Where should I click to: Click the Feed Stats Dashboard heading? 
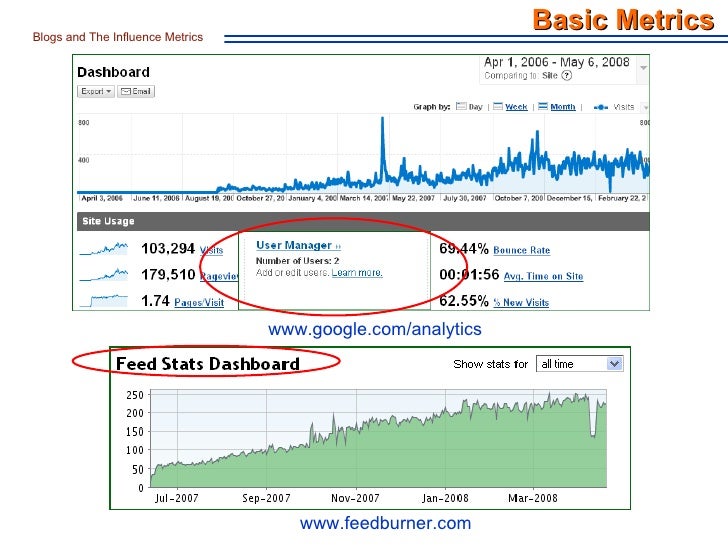click(208, 364)
